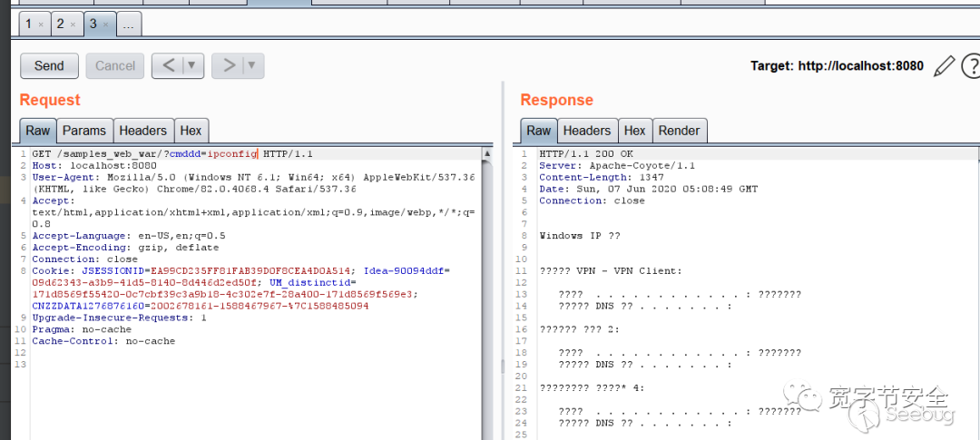Expand the back history dropdown arrow
Image resolution: width=980 pixels, height=440 pixels.
coord(191,65)
